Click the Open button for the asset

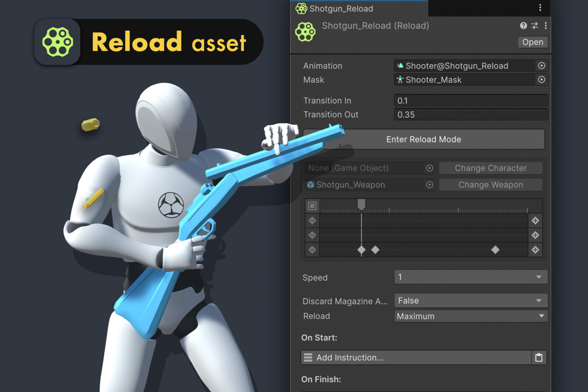(533, 42)
